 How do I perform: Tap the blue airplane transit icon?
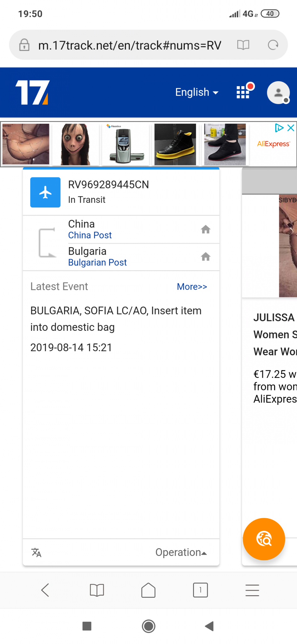45,192
